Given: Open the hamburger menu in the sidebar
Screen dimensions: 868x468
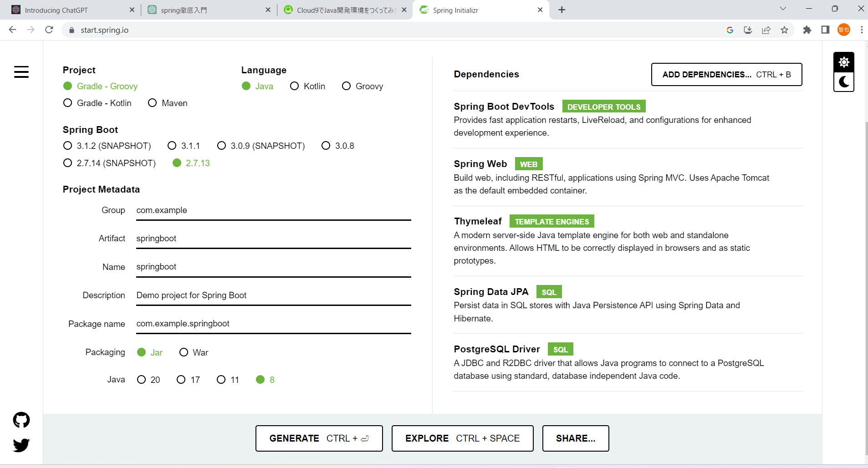Looking at the screenshot, I should coord(21,72).
